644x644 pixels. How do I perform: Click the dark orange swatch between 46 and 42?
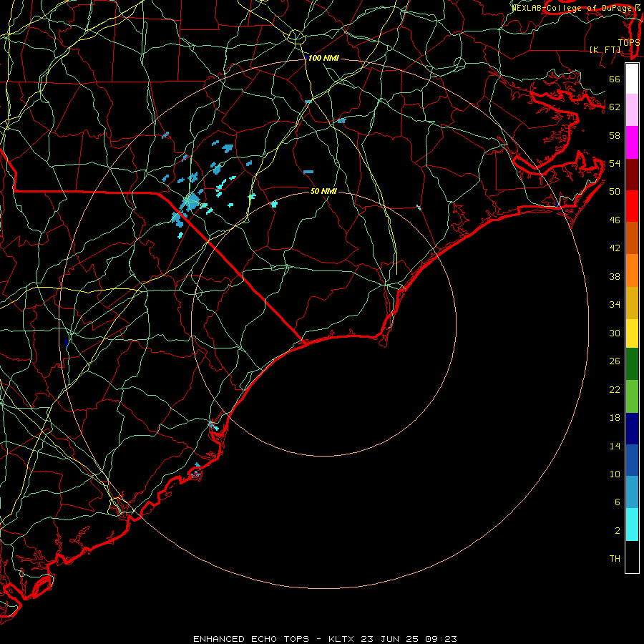pyautogui.click(x=632, y=238)
